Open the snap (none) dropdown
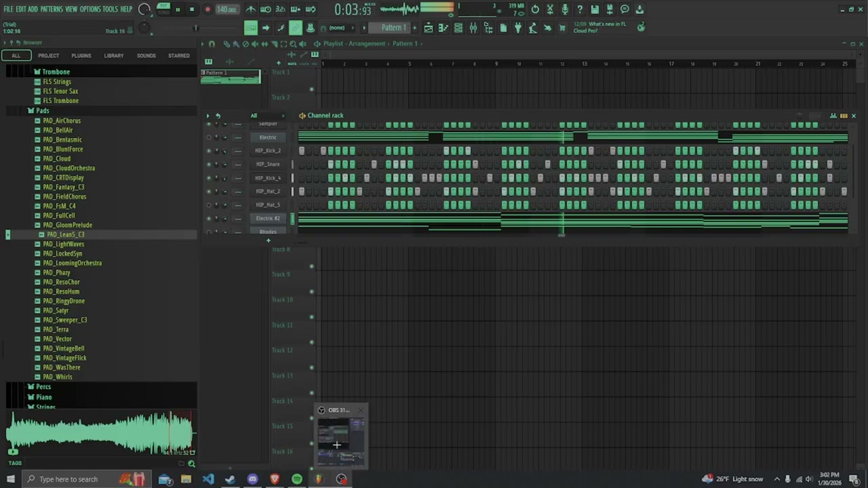Screen dimensions: 868x488 click(x=341, y=28)
